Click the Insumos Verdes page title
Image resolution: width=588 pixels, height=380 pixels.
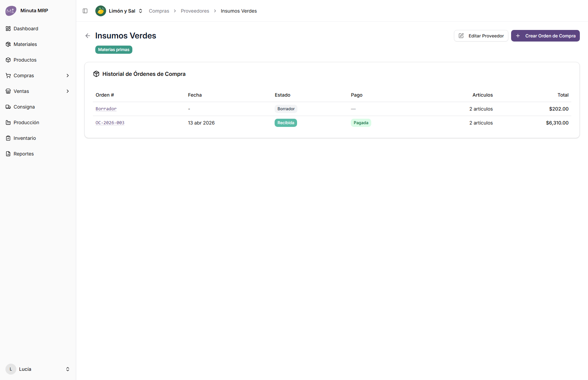[x=126, y=36]
